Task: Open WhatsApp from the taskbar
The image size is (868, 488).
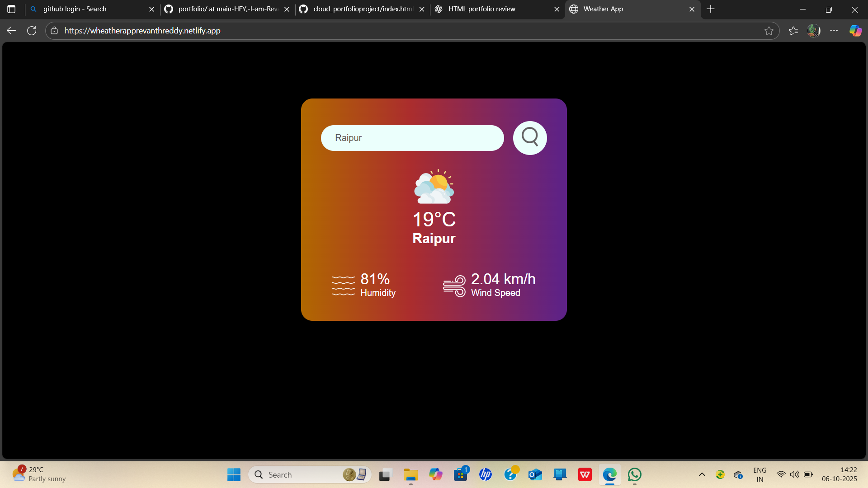Action: pos(635,474)
